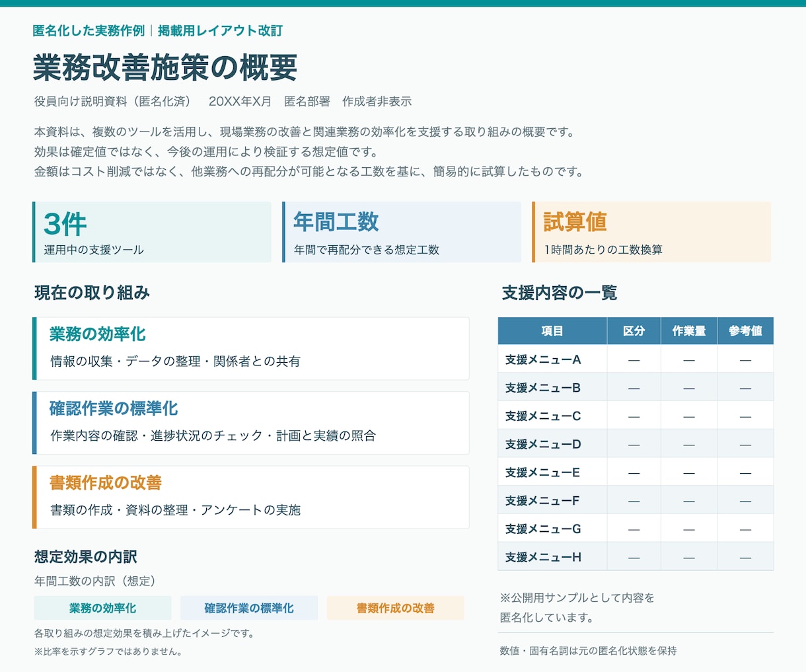Click text 書類の作成・資料の整理・アンケートの実施
806x672 pixels.
point(175,510)
